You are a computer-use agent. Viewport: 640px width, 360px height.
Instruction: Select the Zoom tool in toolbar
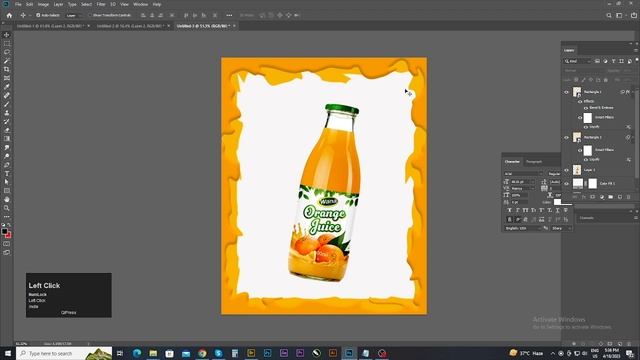click(x=7, y=208)
